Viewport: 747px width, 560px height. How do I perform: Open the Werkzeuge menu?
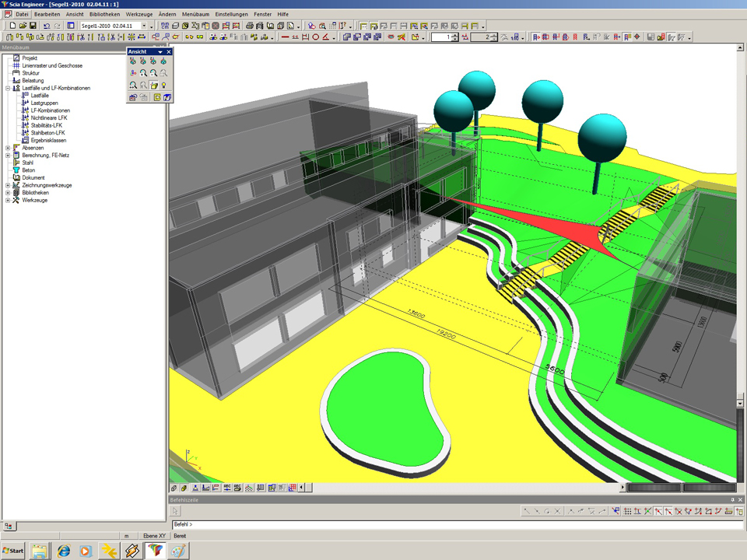pyautogui.click(x=139, y=15)
